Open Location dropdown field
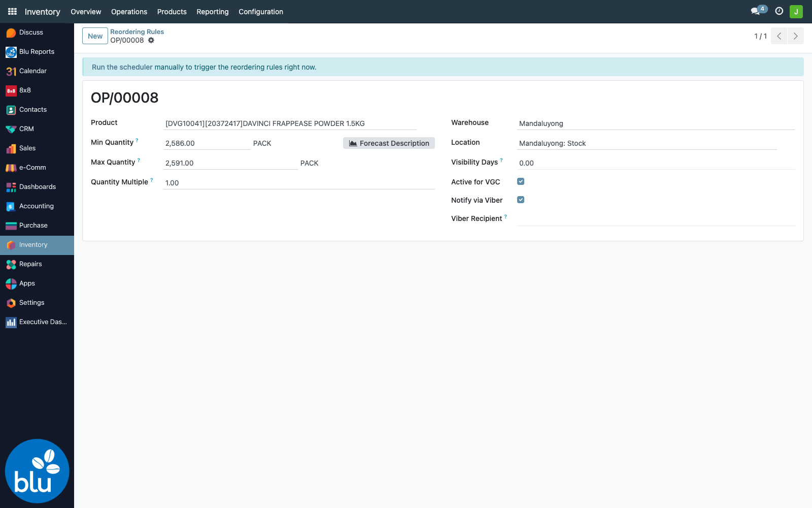812x508 pixels. pos(647,143)
